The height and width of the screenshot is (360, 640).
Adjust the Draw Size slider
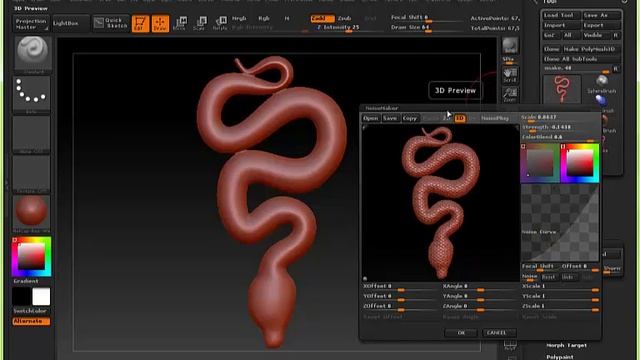[x=427, y=28]
